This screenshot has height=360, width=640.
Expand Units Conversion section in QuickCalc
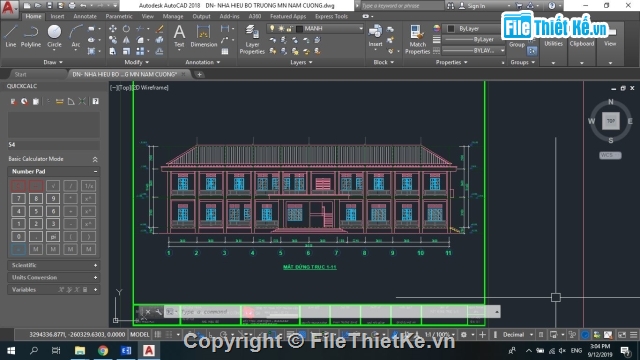53,277
